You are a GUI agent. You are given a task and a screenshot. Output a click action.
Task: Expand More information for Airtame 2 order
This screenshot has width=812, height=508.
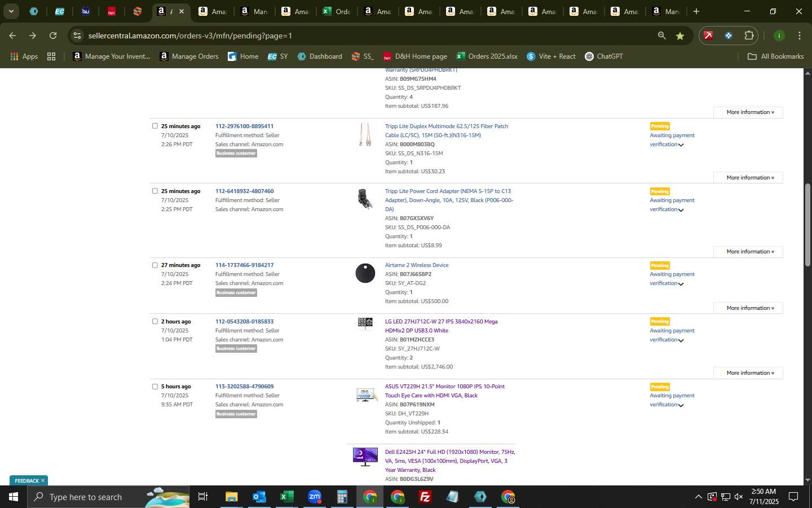748,308
